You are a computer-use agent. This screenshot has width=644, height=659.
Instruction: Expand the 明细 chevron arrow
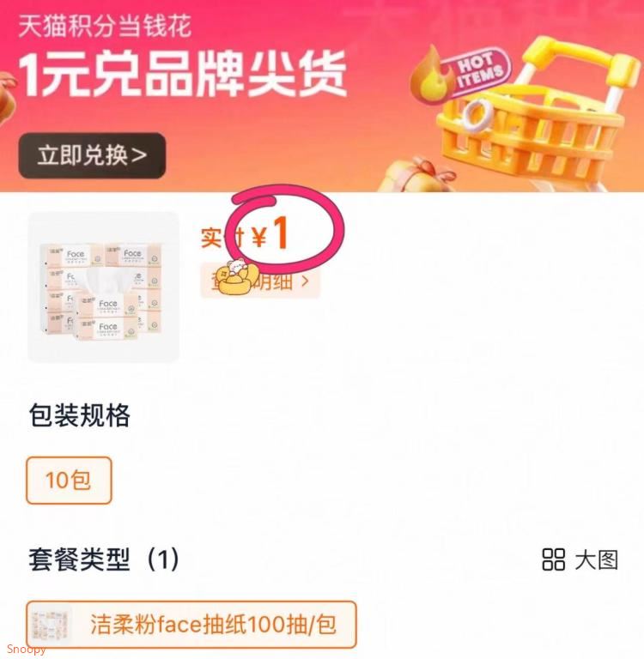(306, 281)
